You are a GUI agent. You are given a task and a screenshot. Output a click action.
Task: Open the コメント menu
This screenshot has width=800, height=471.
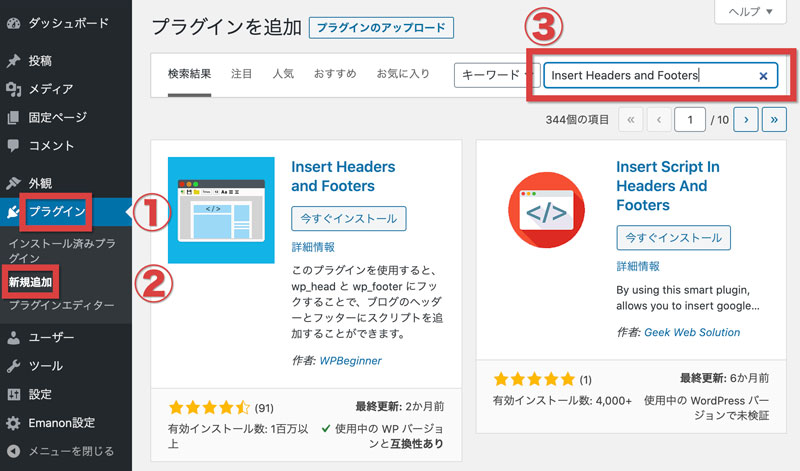51,145
